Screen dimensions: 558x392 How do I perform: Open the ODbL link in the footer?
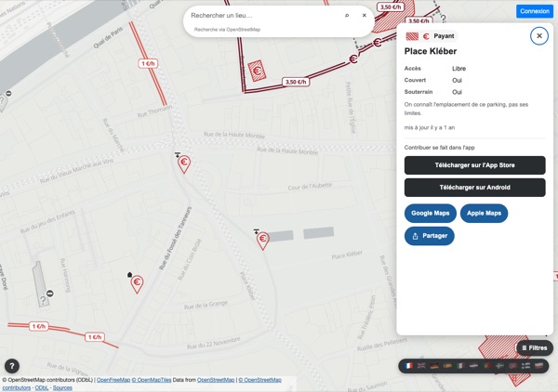[42, 387]
